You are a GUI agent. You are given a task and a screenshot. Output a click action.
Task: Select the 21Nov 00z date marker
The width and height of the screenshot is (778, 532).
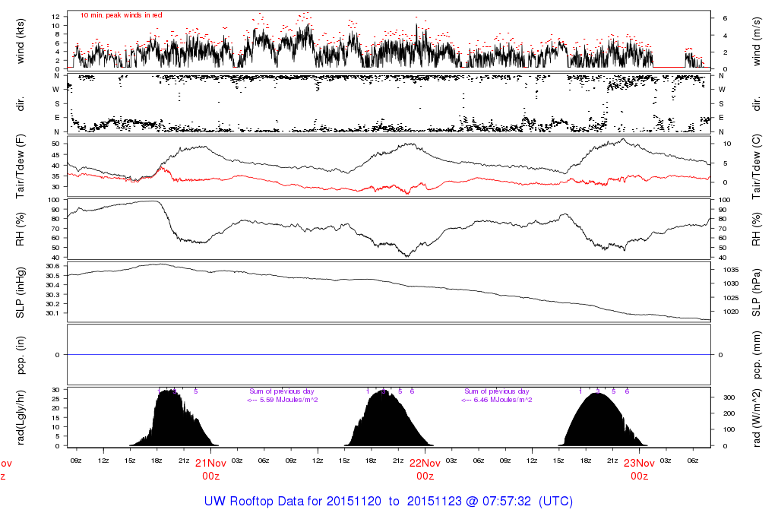click(210, 469)
